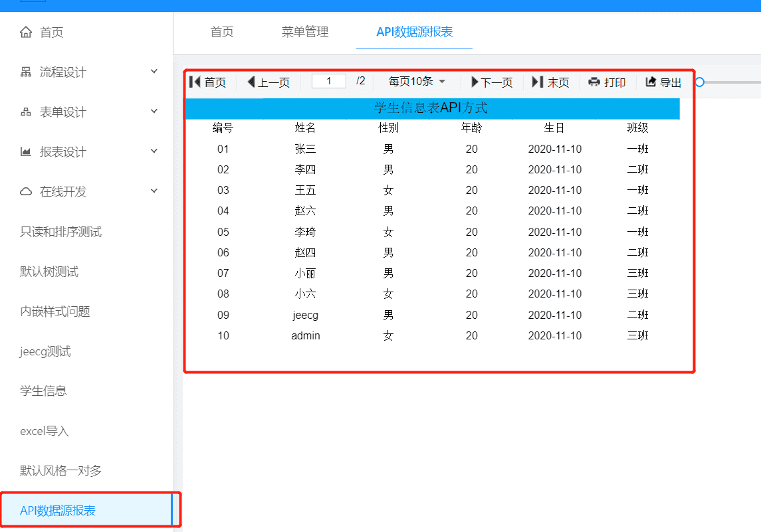Go to next page (下一页) arrow
Screen dimensions: 761x532
tap(475, 82)
